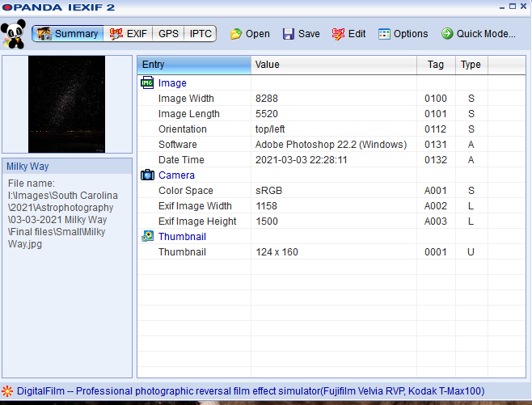Collapse the Image section
The height and width of the screenshot is (405, 532).
(148, 83)
